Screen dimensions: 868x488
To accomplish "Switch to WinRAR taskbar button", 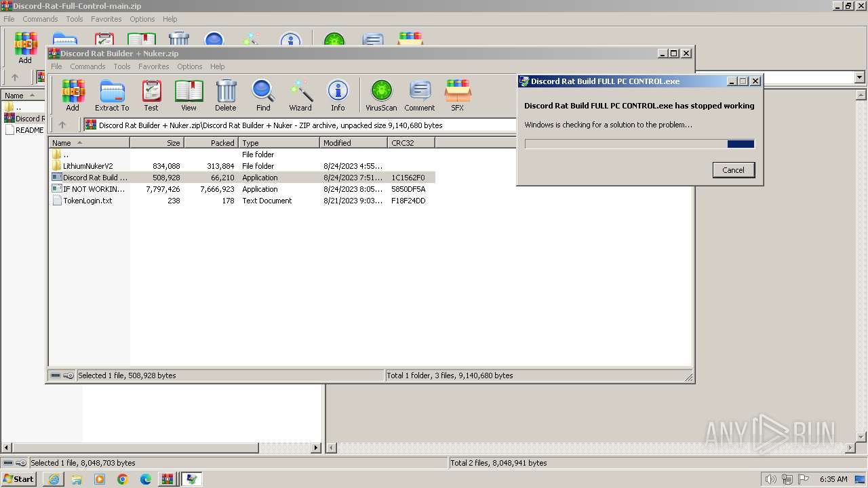I will (x=167, y=479).
